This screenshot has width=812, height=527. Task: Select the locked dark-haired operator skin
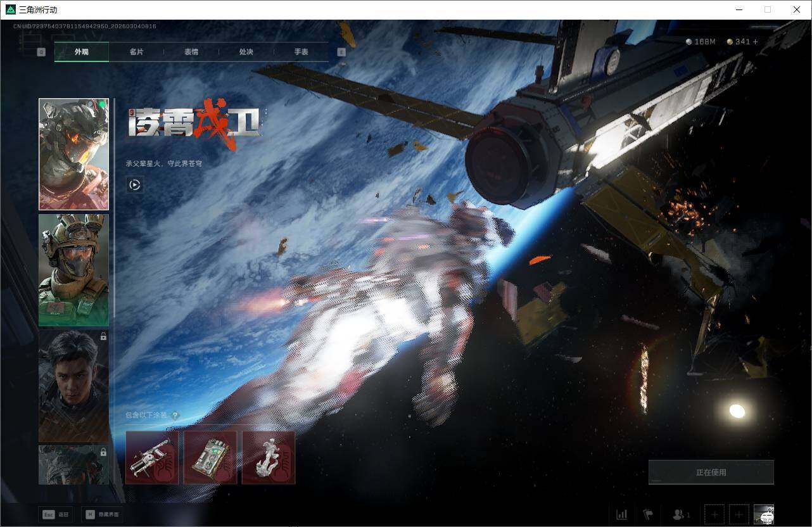(73, 386)
